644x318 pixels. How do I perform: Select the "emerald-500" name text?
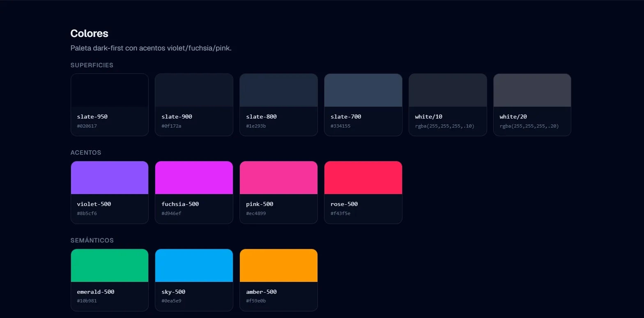[96, 292]
